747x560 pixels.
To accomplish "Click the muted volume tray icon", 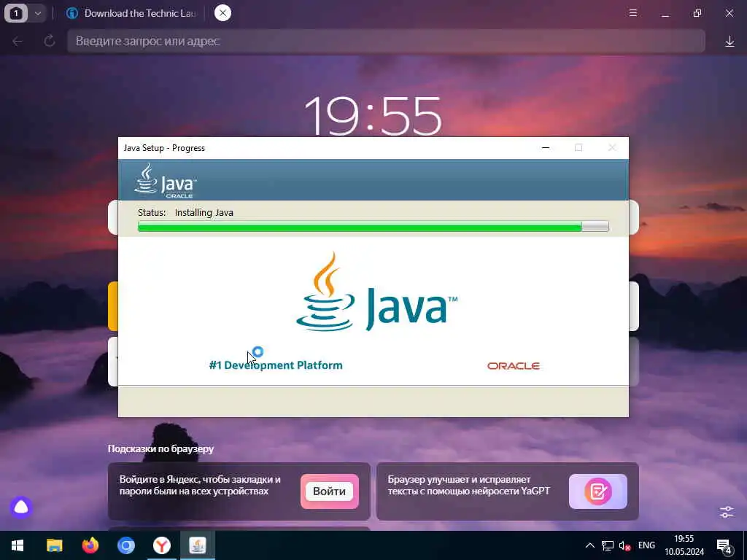I will coord(624,545).
